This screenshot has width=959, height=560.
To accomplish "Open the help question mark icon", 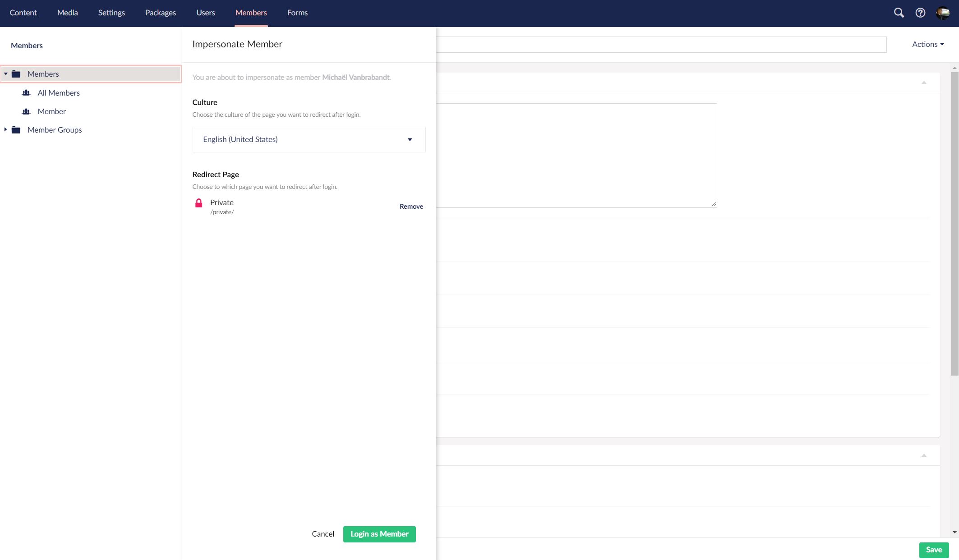I will (x=920, y=13).
